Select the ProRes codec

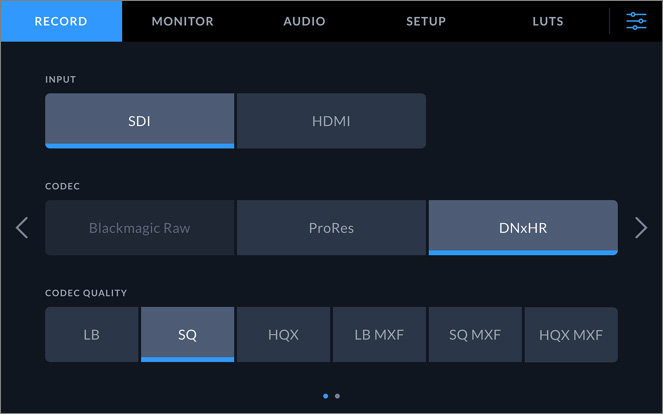(x=331, y=228)
